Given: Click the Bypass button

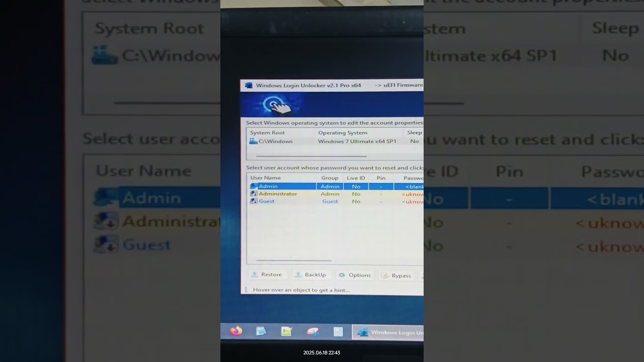Looking at the screenshot, I should pos(396,276).
